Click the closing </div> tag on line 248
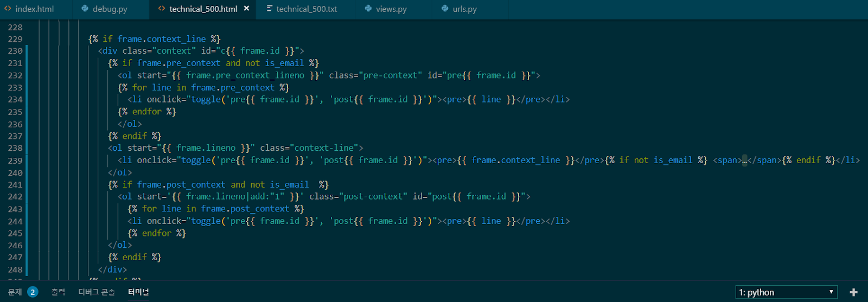This screenshot has height=302, width=868. point(112,269)
